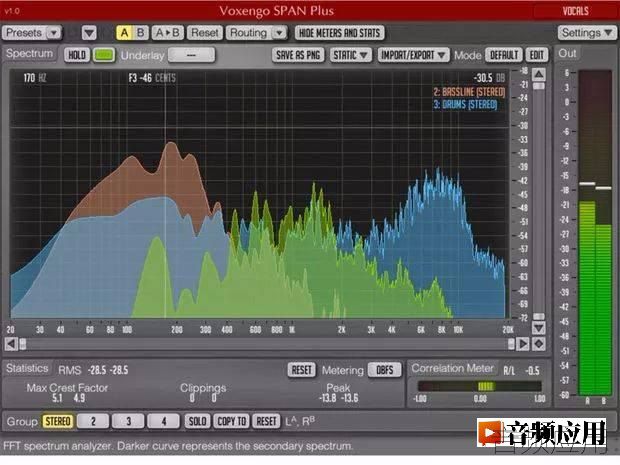Viewport: 620px width, 465px height.
Task: Click the left handle of the frequency range slider
Action: click(23, 344)
